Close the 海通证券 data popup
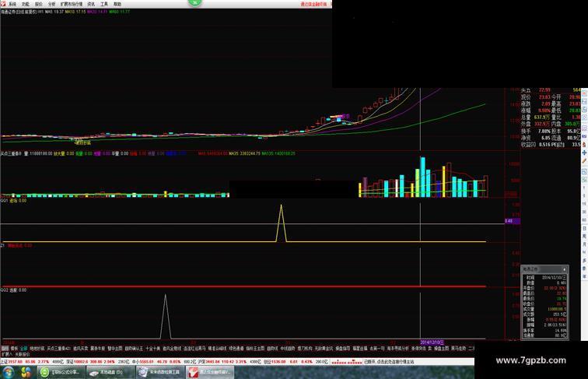 [x=565, y=269]
